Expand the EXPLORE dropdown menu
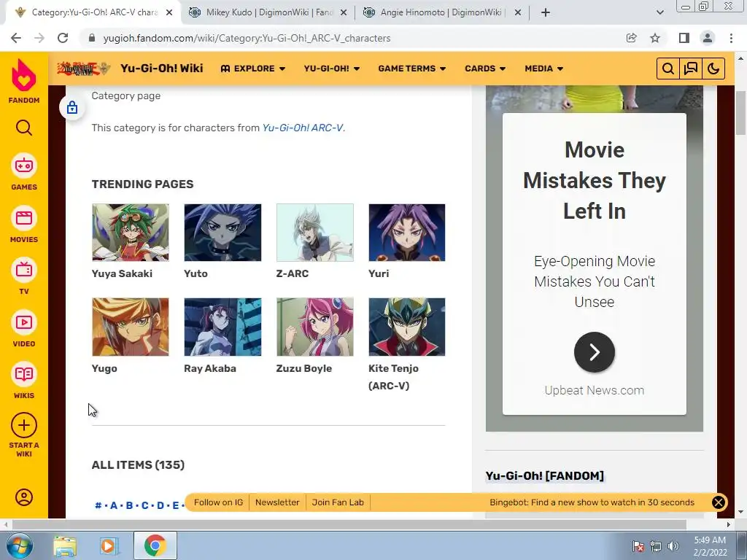This screenshot has width=747, height=560. pos(253,69)
